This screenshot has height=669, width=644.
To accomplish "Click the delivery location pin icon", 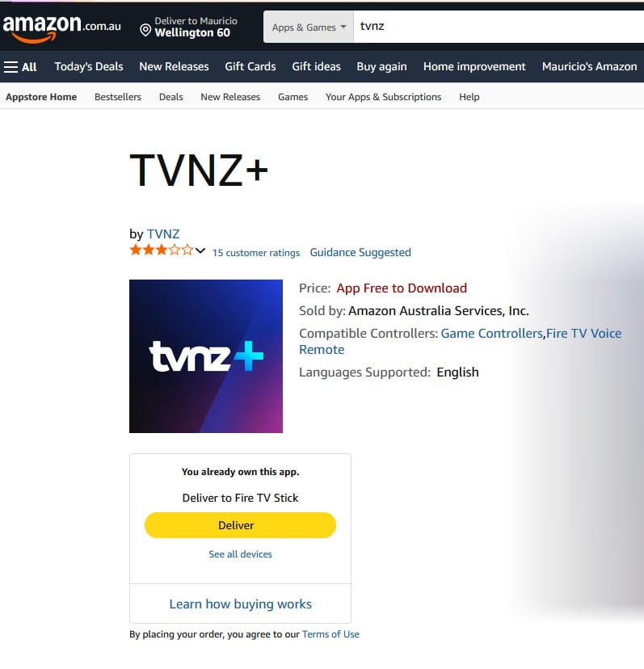I will [145, 30].
